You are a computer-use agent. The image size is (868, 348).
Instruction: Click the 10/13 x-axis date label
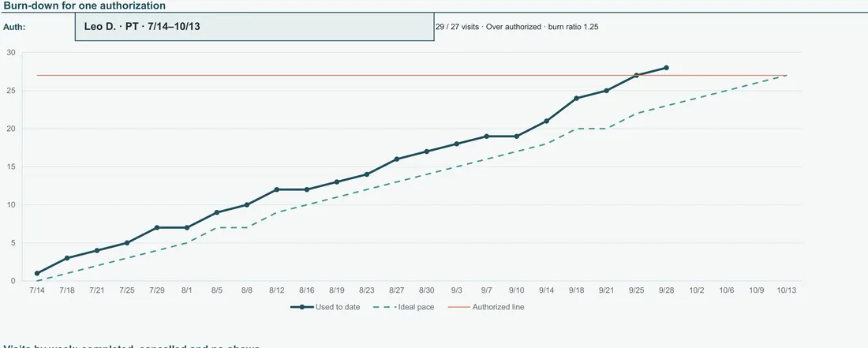(x=786, y=290)
